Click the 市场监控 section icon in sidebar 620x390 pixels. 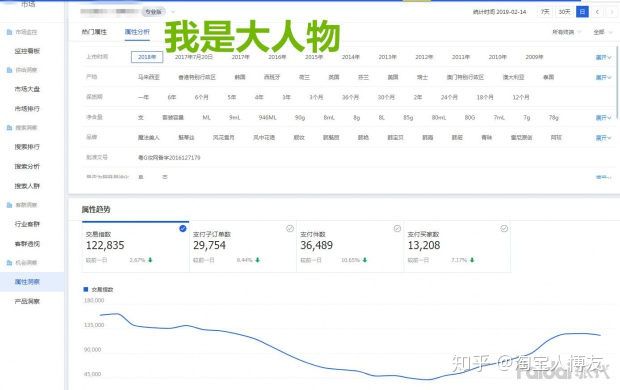(9, 32)
